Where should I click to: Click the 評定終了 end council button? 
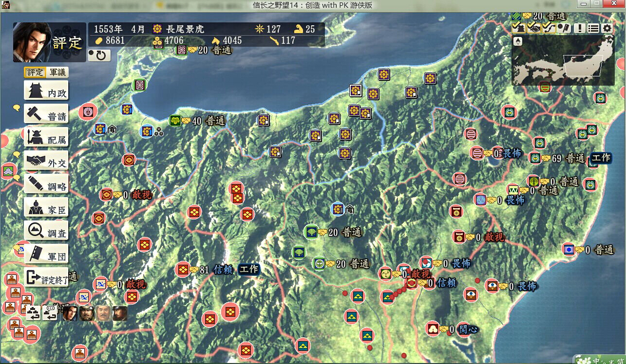[x=46, y=278]
